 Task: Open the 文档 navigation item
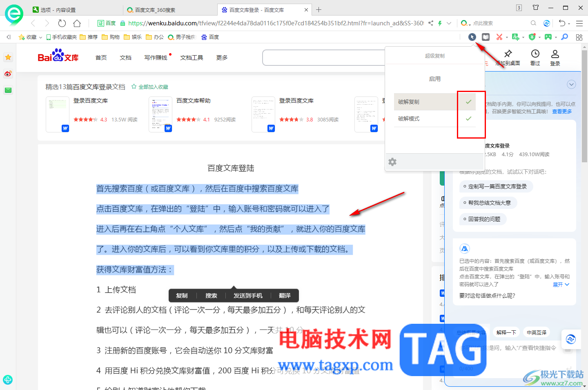pyautogui.click(x=125, y=58)
